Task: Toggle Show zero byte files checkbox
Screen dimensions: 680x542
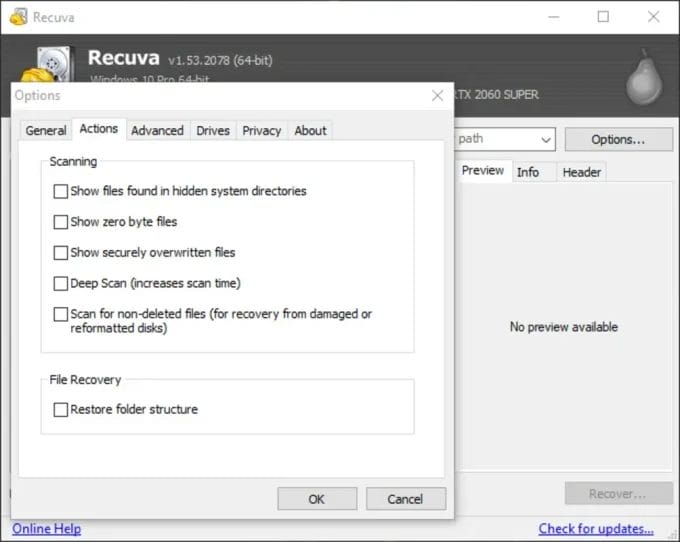Action: point(61,222)
